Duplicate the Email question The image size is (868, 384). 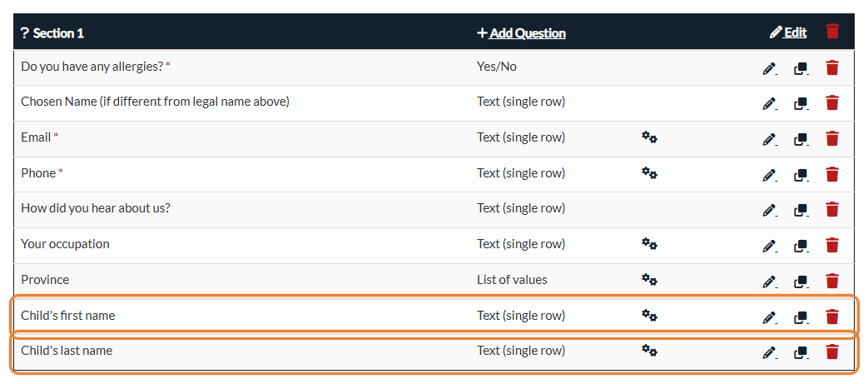pos(801,139)
